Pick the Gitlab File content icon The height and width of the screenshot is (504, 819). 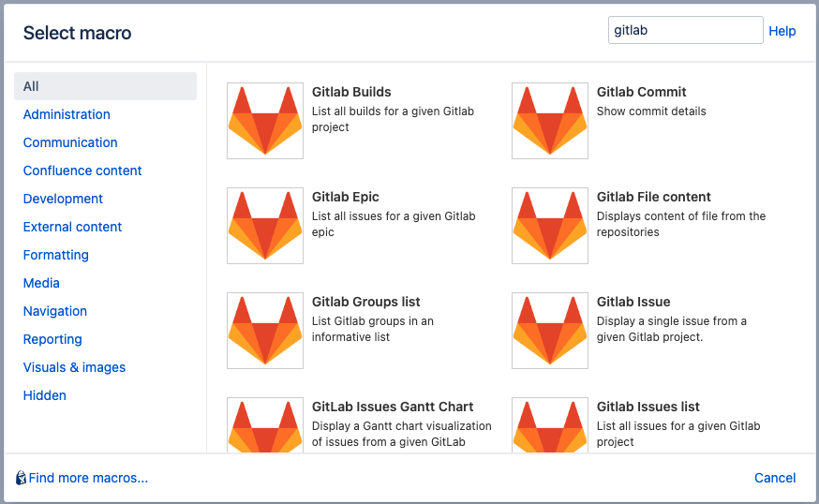550,226
